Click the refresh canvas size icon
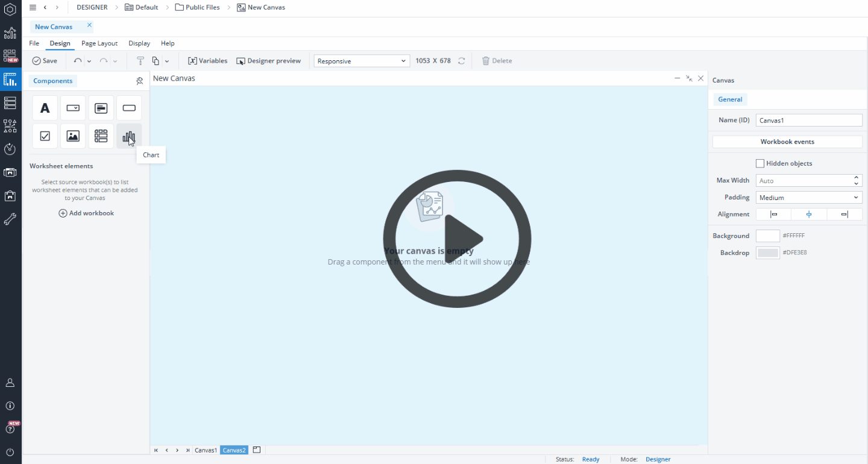Image resolution: width=868 pixels, height=464 pixels. (462, 61)
